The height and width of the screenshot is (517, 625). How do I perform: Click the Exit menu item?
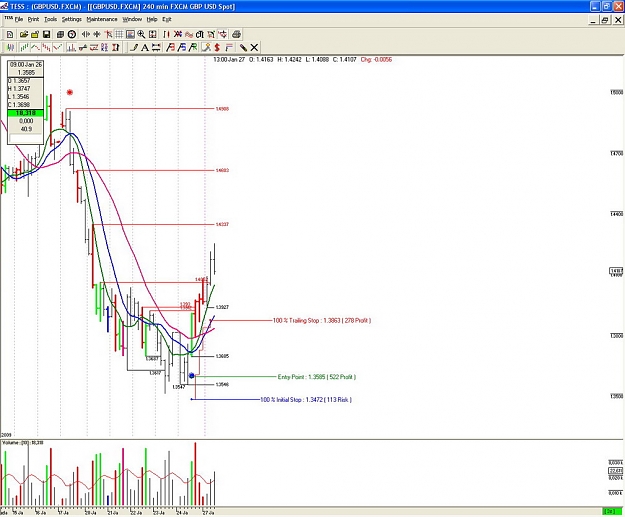tap(167, 19)
